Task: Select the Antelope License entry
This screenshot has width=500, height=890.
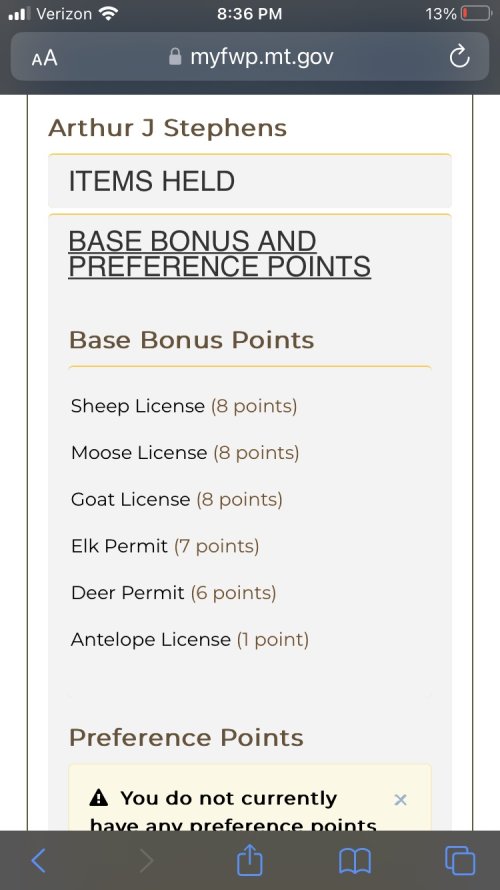Action: 190,640
